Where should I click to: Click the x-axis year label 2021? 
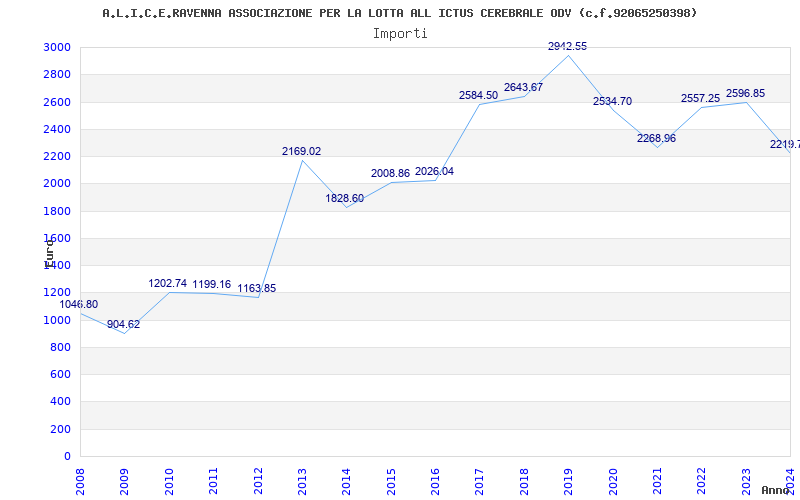click(657, 482)
